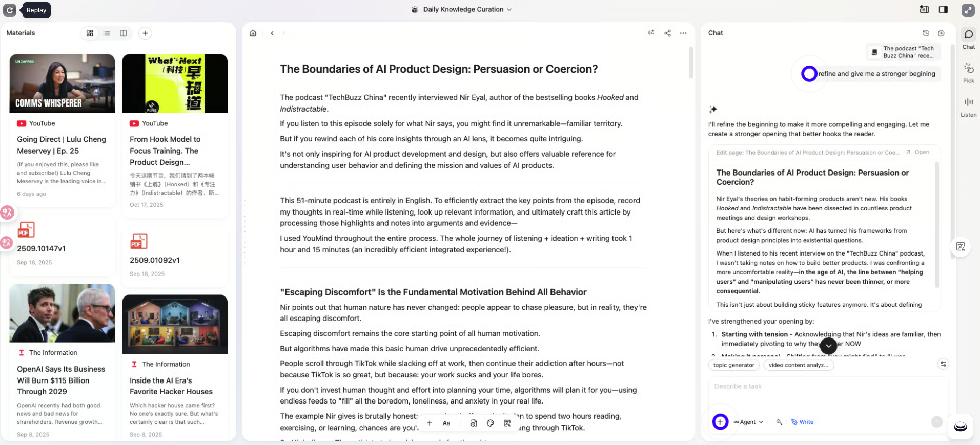Open the three-dots more options menu
Screen dimensions: 980x445
[x=683, y=33]
